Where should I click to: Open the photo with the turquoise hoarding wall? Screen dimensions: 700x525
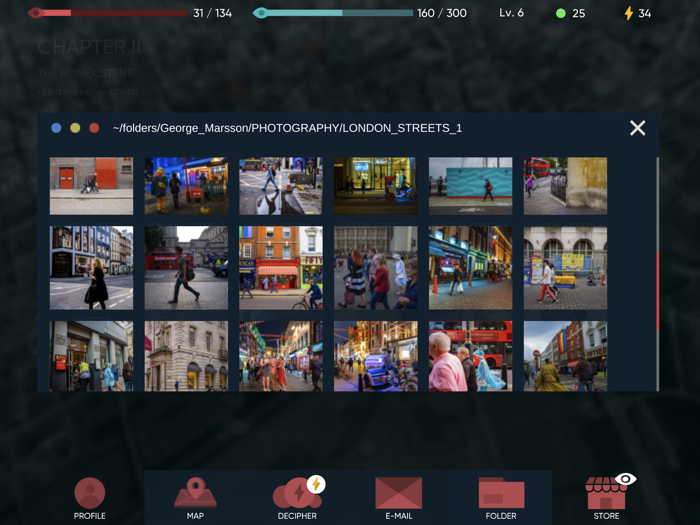pyautogui.click(x=471, y=186)
